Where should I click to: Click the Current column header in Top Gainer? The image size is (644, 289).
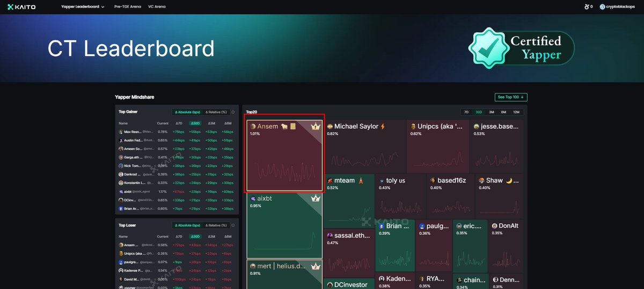163,123
